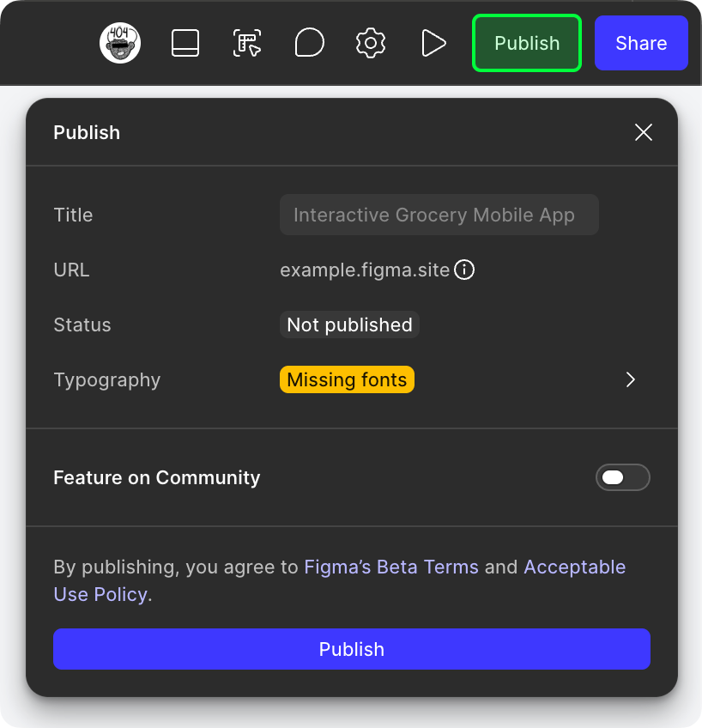Expand Typography with the chevron arrow
The height and width of the screenshot is (728, 702).
pos(630,379)
